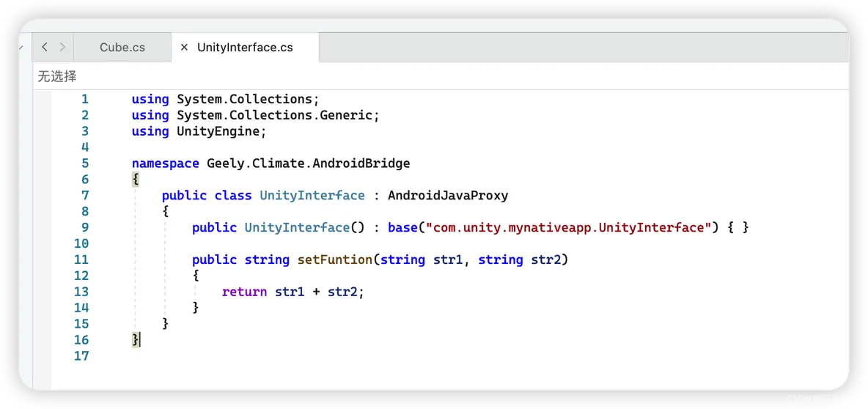
Task: Navigate back with the left chevron
Action: [45, 47]
